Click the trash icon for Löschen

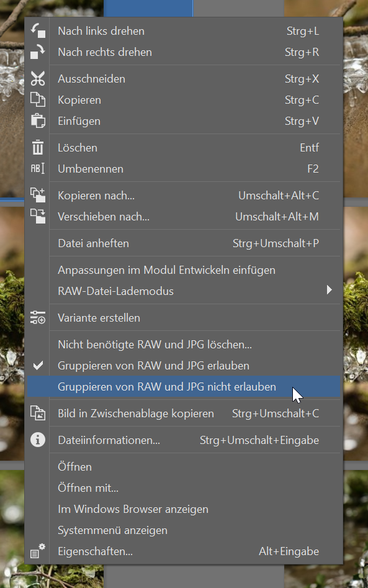[37, 147]
